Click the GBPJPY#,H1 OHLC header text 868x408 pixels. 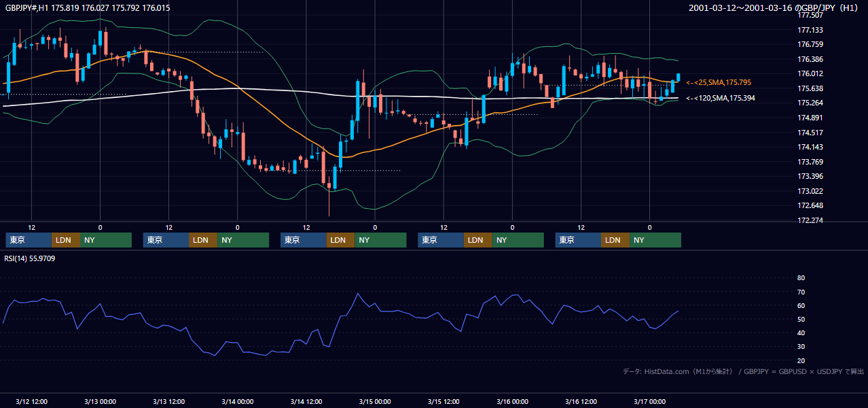pos(88,7)
